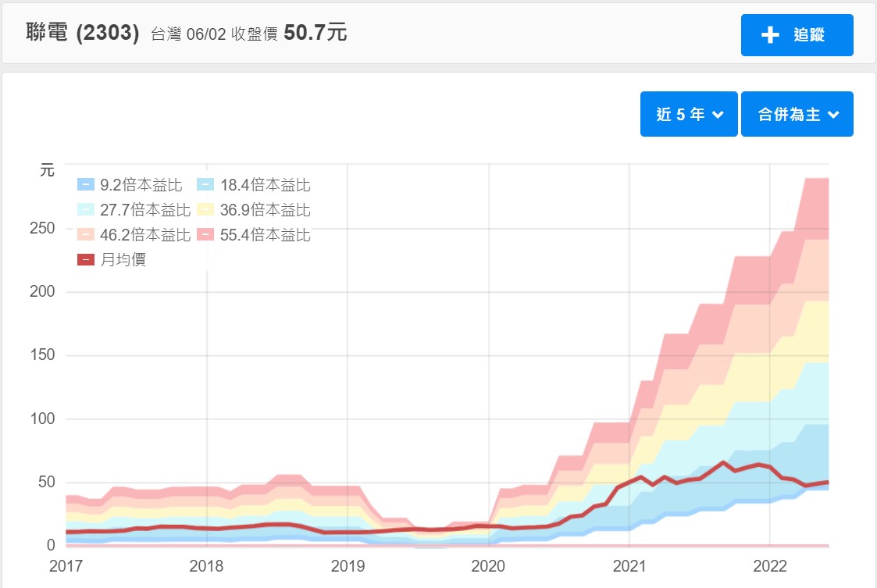This screenshot has width=877, height=588.
Task: Click the 台灣 06/02 收盤價 label
Action: pos(214,34)
